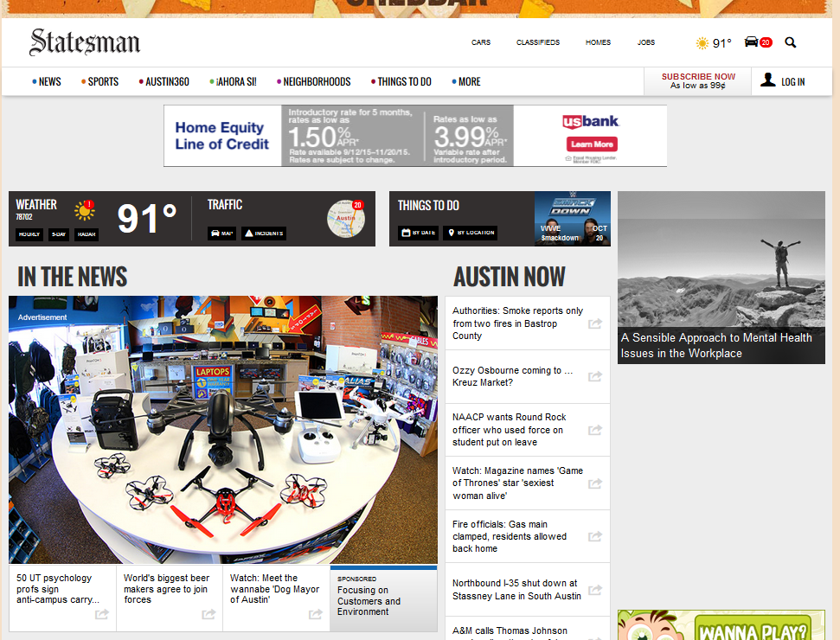Open the search magnifier icon
This screenshot has height=640, width=840.
tap(790, 42)
